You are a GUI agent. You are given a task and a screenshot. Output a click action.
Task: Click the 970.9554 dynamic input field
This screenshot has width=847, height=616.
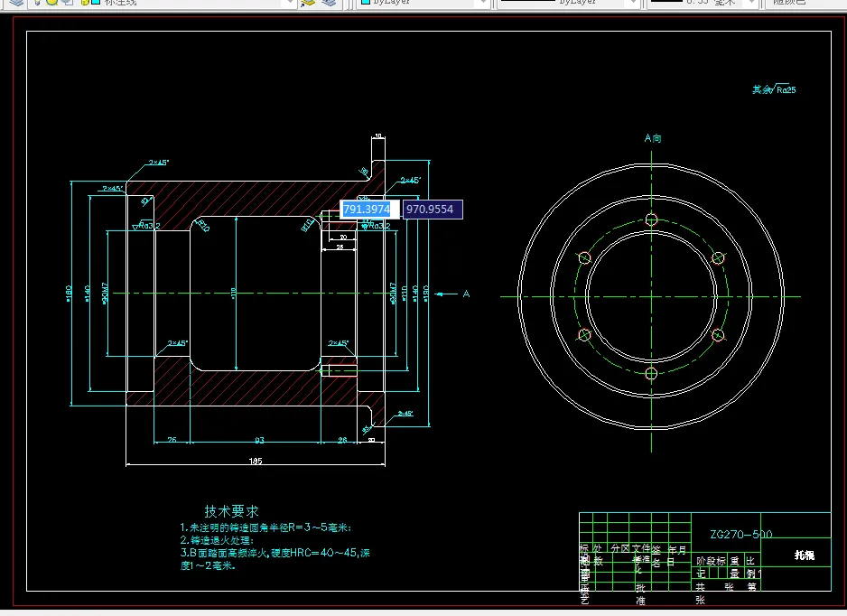(433, 210)
